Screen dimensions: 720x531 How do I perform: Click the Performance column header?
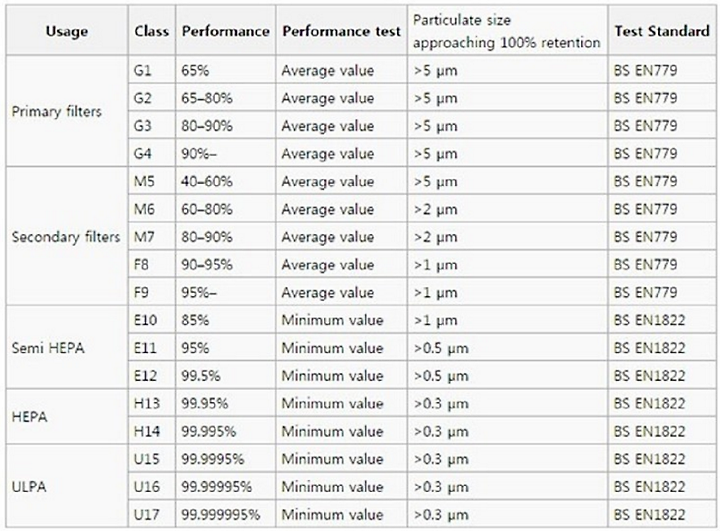click(x=225, y=31)
